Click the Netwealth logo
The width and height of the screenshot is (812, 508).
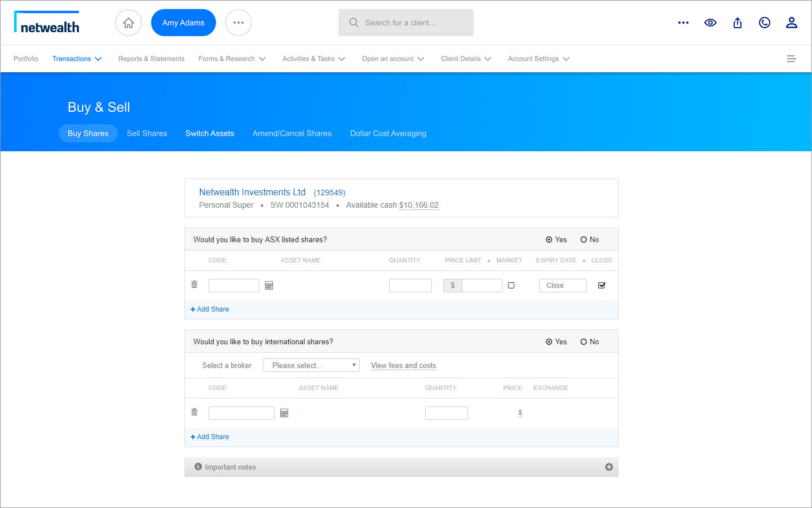pyautogui.click(x=47, y=23)
